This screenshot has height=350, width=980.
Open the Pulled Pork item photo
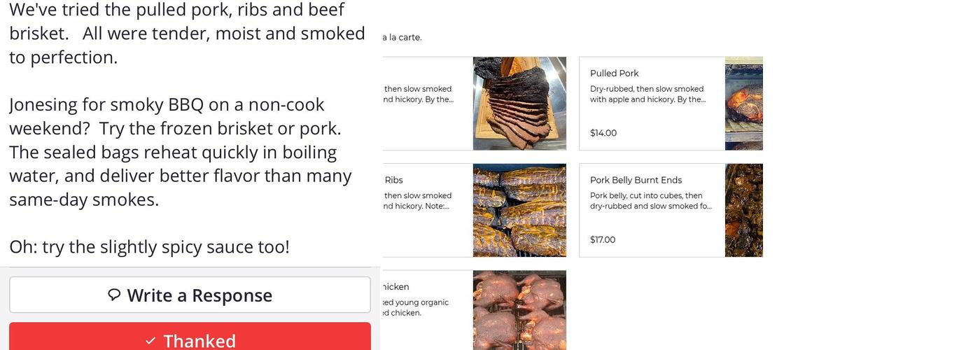coord(743,104)
